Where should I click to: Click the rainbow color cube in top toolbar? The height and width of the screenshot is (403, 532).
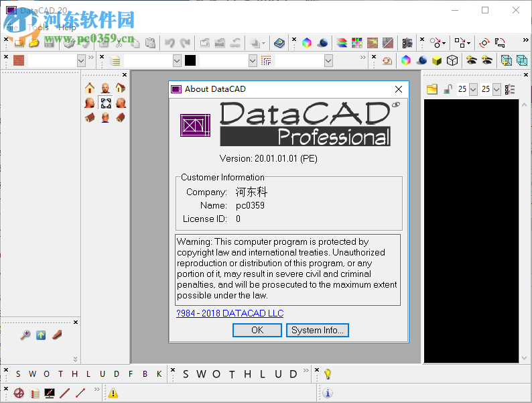point(307,43)
